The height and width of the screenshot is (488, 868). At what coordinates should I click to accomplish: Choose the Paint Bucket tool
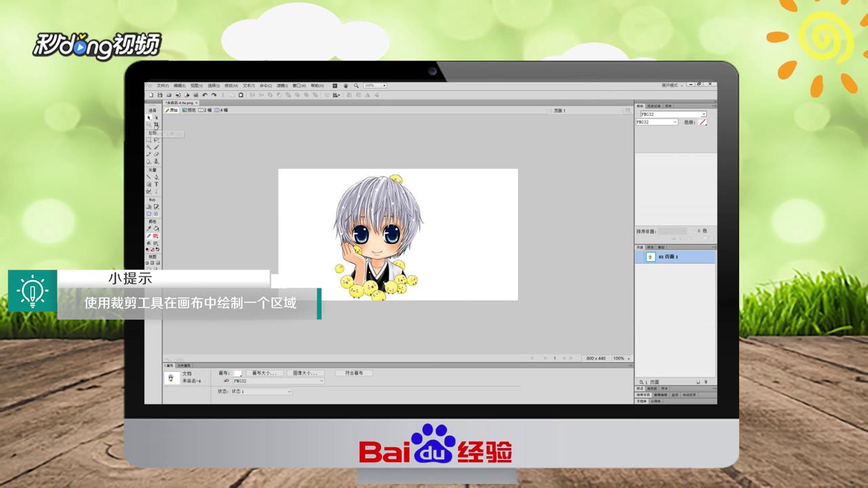coord(157,228)
